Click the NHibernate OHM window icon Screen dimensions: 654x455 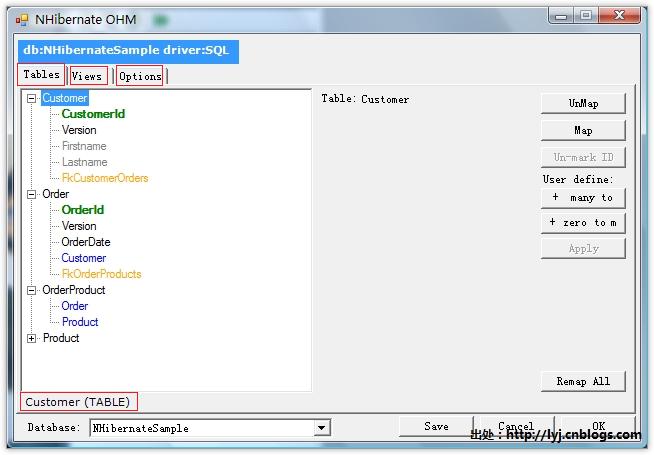point(22,20)
